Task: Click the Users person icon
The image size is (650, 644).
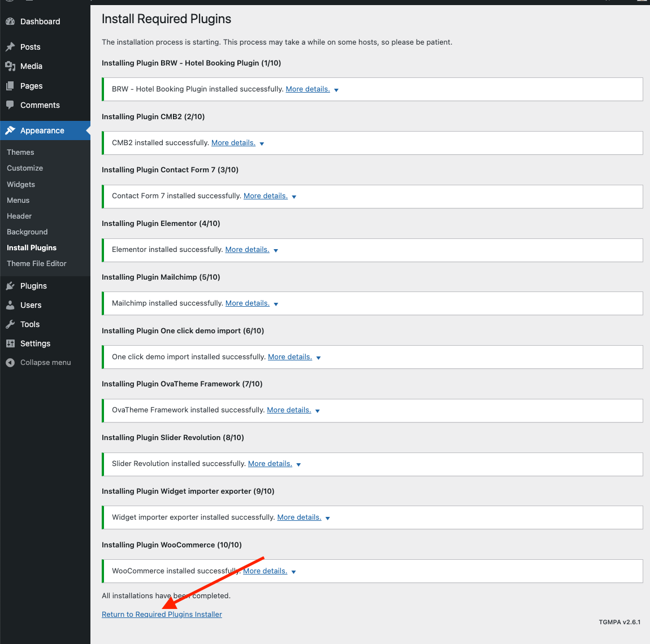Action: coord(10,305)
